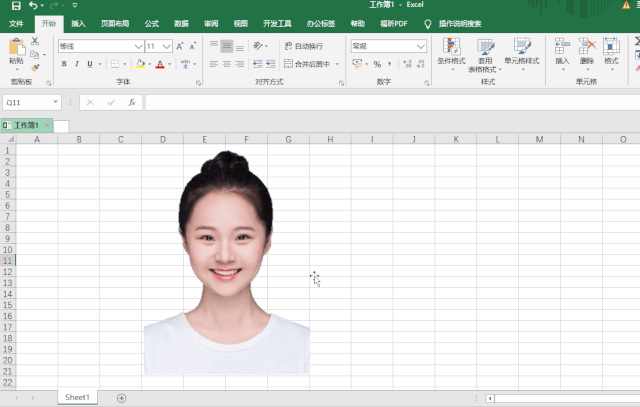The width and height of the screenshot is (640, 407).
Task: Open the font size dropdown
Action: pos(167,46)
